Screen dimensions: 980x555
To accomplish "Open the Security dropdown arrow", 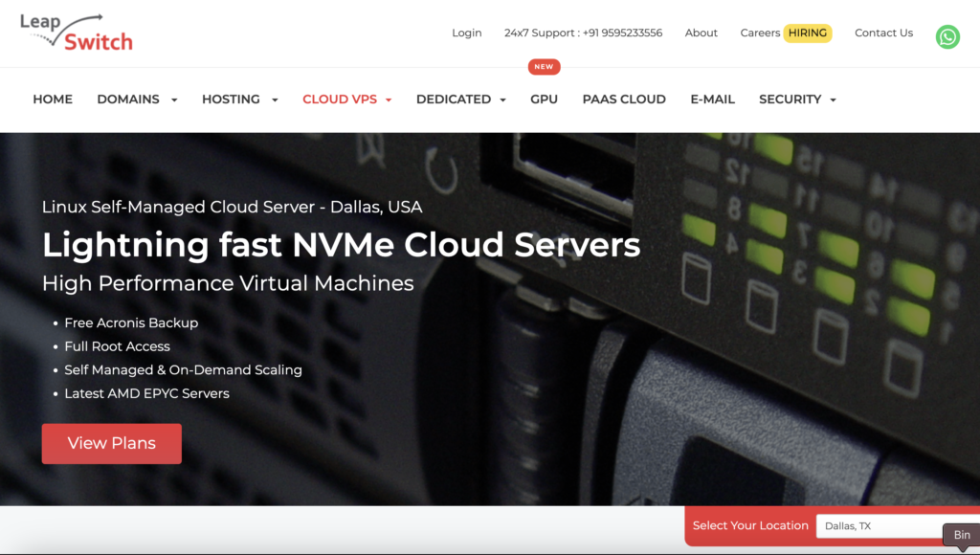I will click(833, 100).
